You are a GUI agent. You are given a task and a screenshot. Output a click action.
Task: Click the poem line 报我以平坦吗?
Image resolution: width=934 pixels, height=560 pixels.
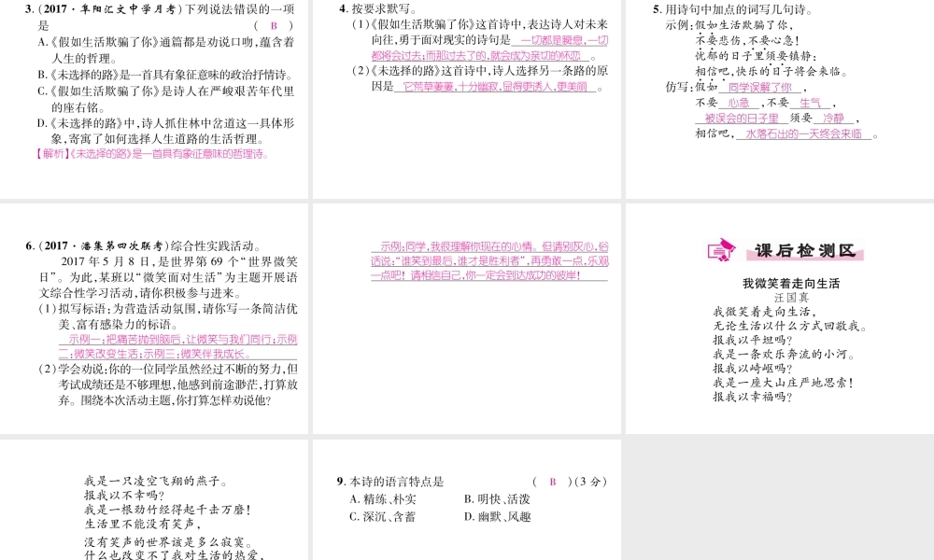pyautogui.click(x=753, y=341)
